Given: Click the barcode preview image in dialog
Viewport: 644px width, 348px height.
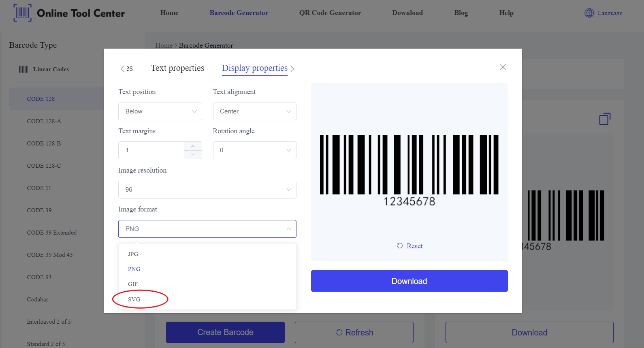Looking at the screenshot, I should [409, 170].
